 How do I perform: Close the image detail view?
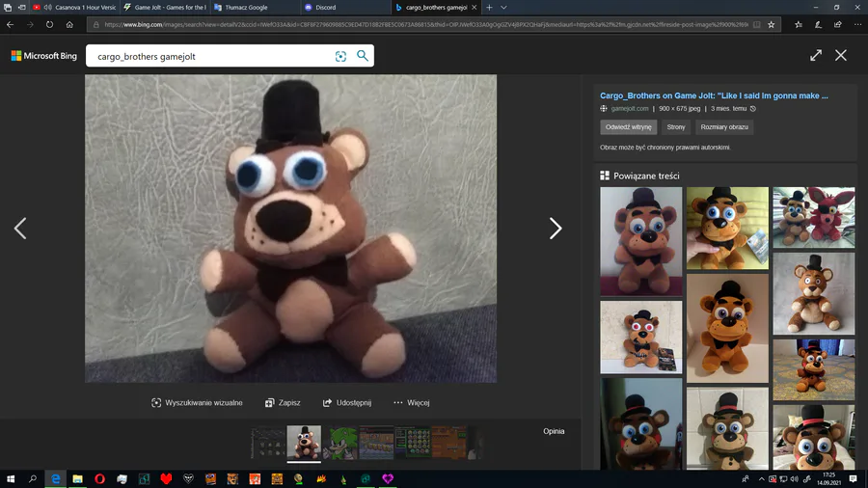pos(841,55)
